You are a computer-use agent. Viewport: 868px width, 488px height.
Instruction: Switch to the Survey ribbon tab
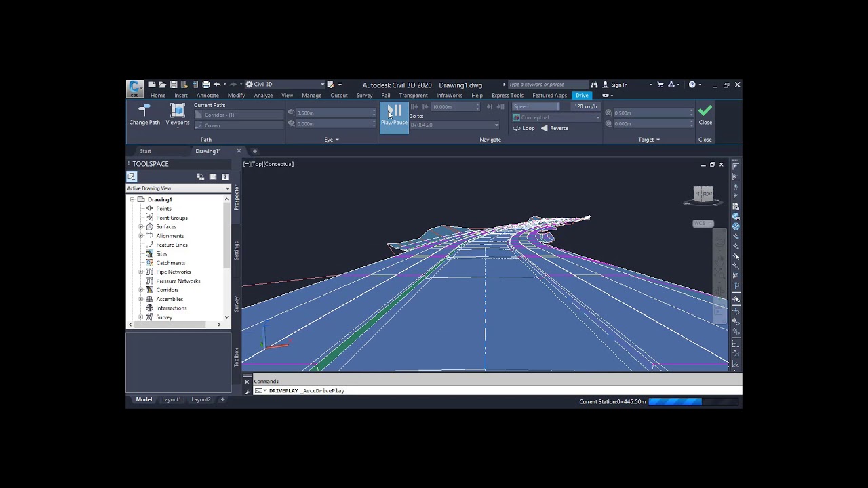coord(364,96)
